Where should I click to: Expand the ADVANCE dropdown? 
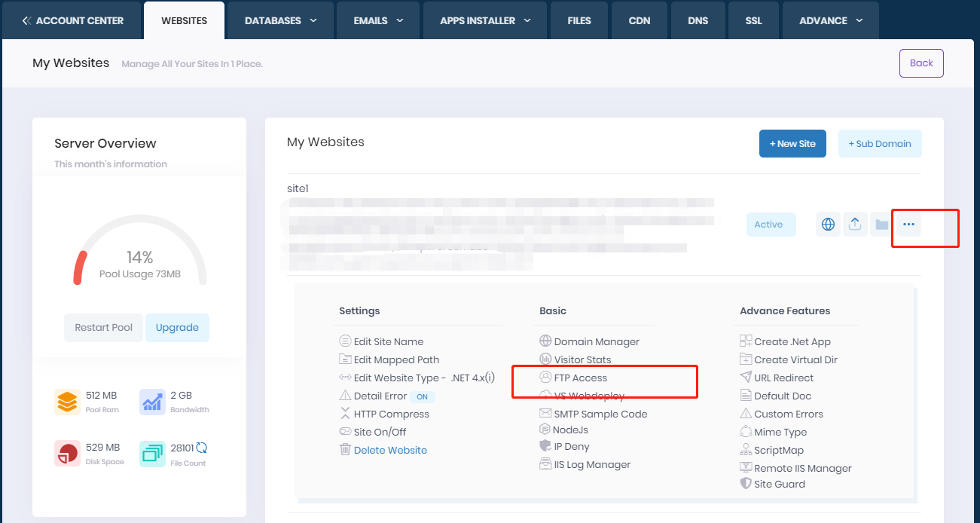click(830, 20)
